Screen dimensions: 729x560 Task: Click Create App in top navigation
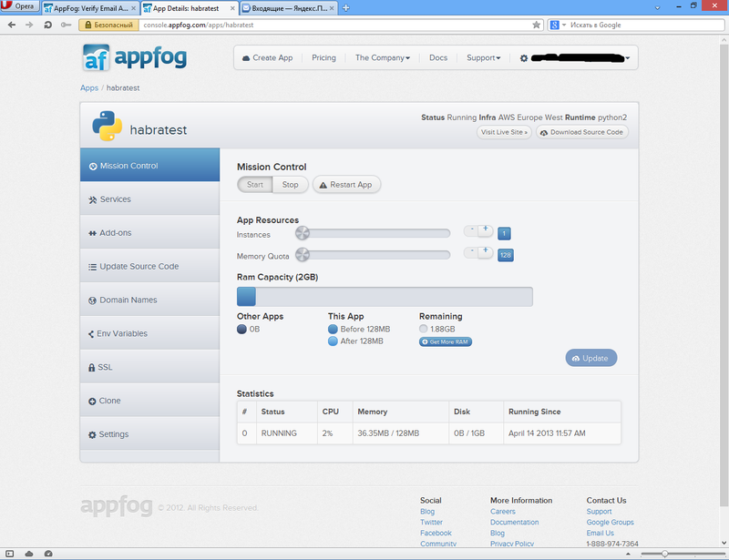point(267,57)
